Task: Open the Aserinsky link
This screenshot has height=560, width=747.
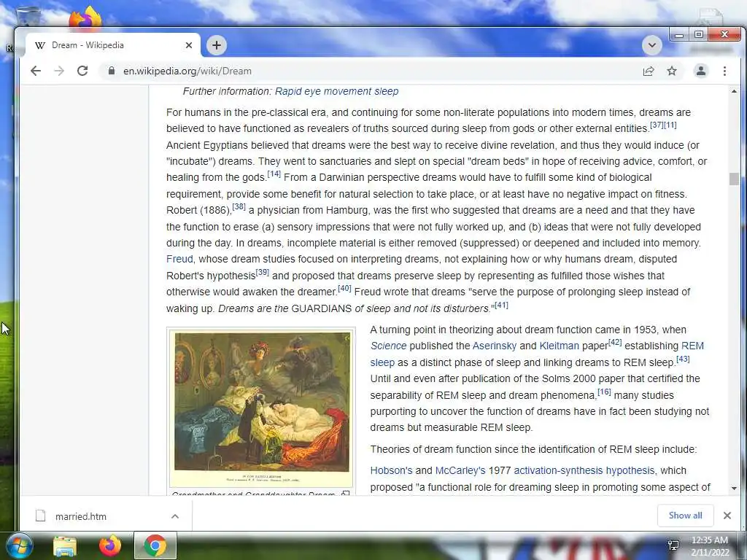Action: point(495,346)
